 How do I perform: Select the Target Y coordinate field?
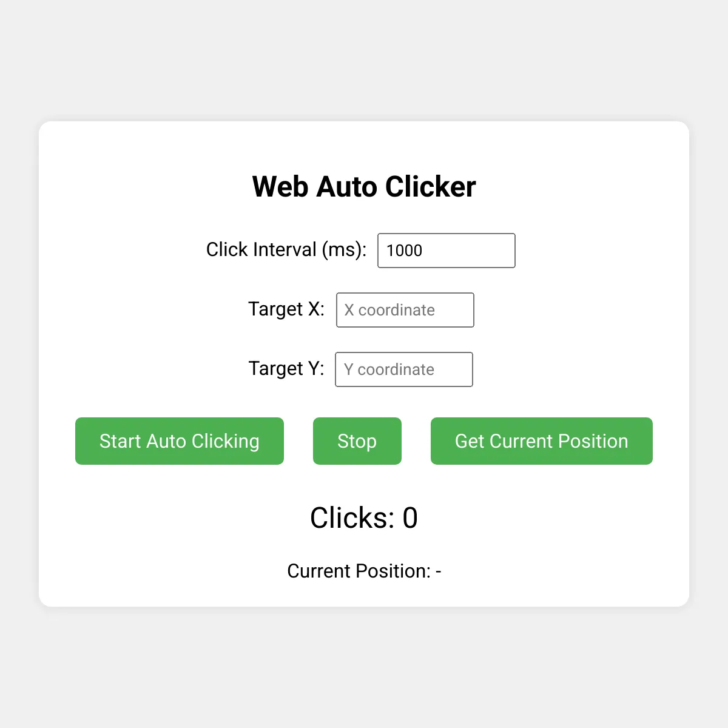[x=403, y=369]
